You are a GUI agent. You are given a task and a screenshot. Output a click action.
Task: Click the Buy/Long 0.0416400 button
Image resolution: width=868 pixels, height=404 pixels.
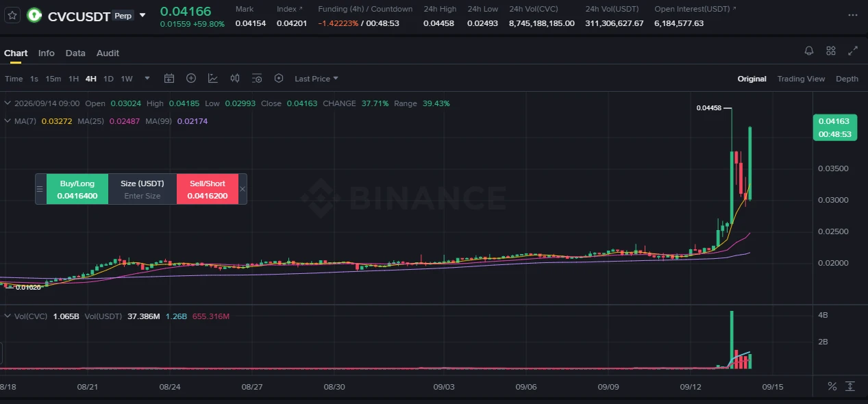pos(77,189)
